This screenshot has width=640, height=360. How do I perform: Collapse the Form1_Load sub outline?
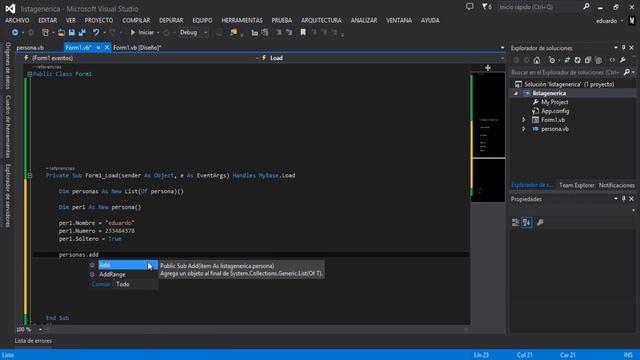pos(29,176)
